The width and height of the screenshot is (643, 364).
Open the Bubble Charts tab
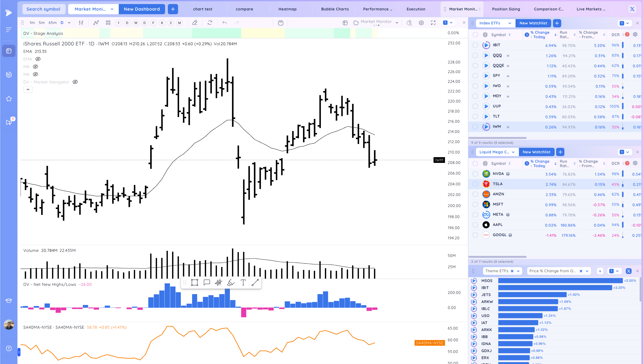point(335,9)
